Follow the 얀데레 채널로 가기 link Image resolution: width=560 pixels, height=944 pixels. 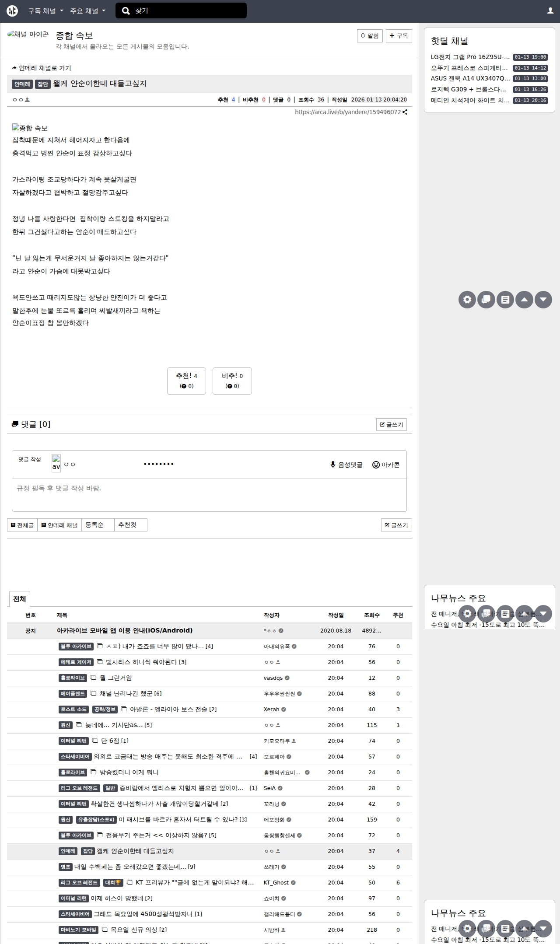coord(42,68)
